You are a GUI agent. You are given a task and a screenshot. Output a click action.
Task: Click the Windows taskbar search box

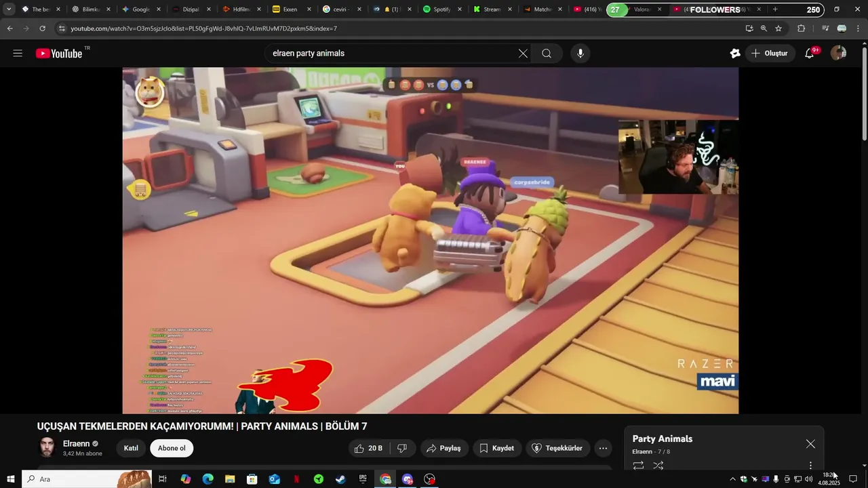tap(87, 479)
